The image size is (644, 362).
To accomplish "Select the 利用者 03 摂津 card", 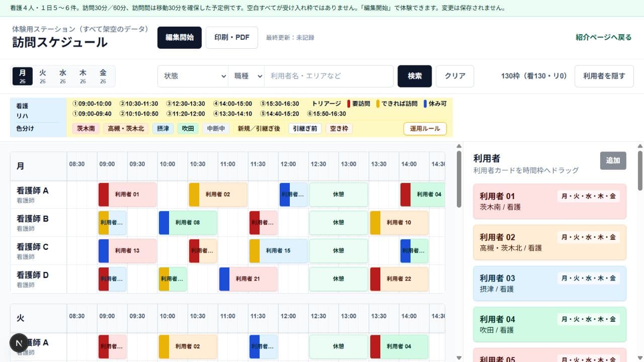I will point(550,283).
